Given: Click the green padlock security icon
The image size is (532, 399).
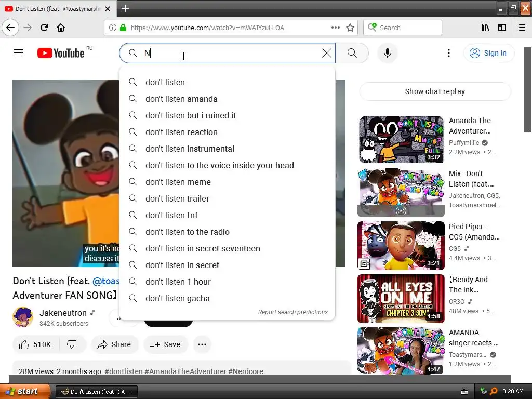Looking at the screenshot, I should click(123, 28).
